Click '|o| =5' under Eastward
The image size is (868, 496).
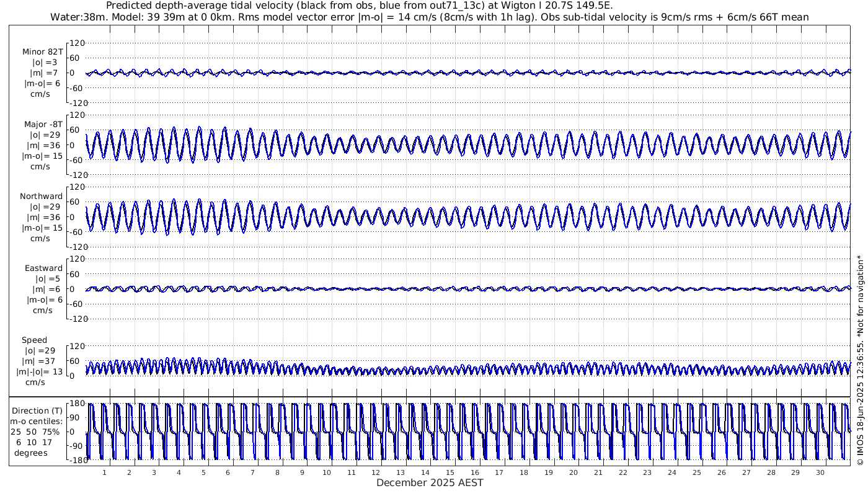[x=47, y=278]
